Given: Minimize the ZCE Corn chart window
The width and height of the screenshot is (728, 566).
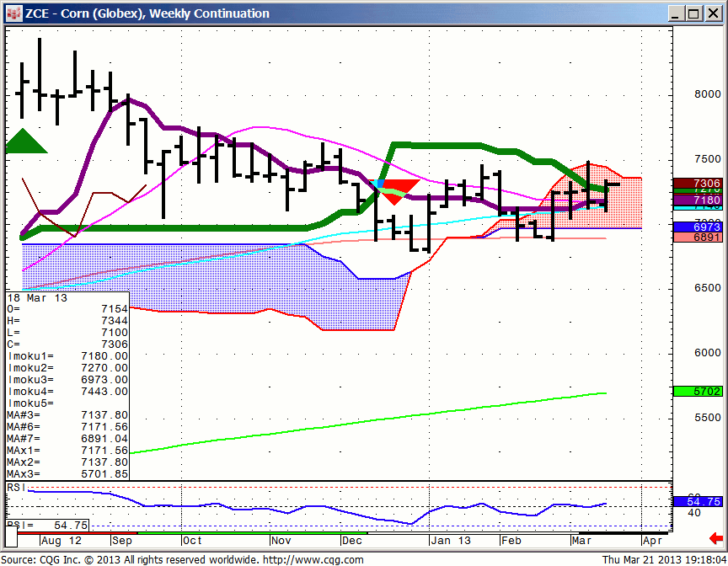Looking at the screenshot, I should (x=676, y=13).
